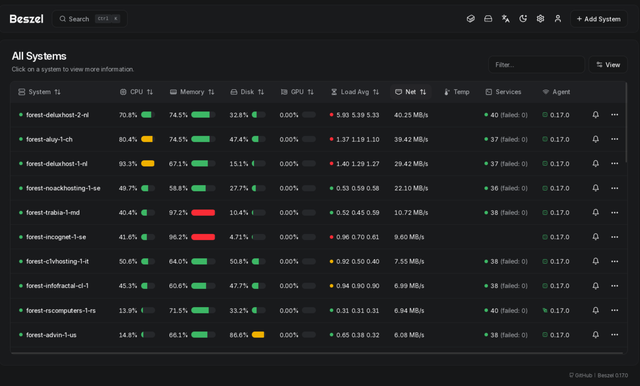Open the language translation selector
Viewport: 640px width, 386px height.
[506, 19]
